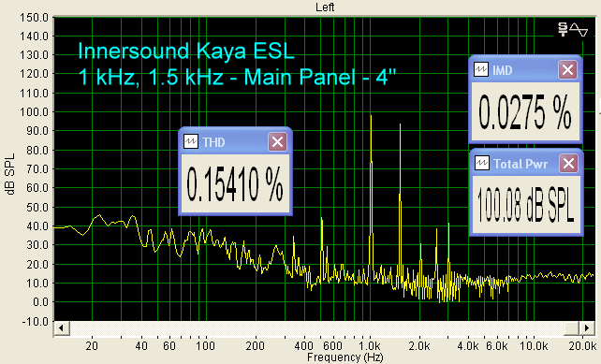This screenshot has width=601, height=364.
Task: Click the IMD window waveform icon
Action: click(481, 70)
